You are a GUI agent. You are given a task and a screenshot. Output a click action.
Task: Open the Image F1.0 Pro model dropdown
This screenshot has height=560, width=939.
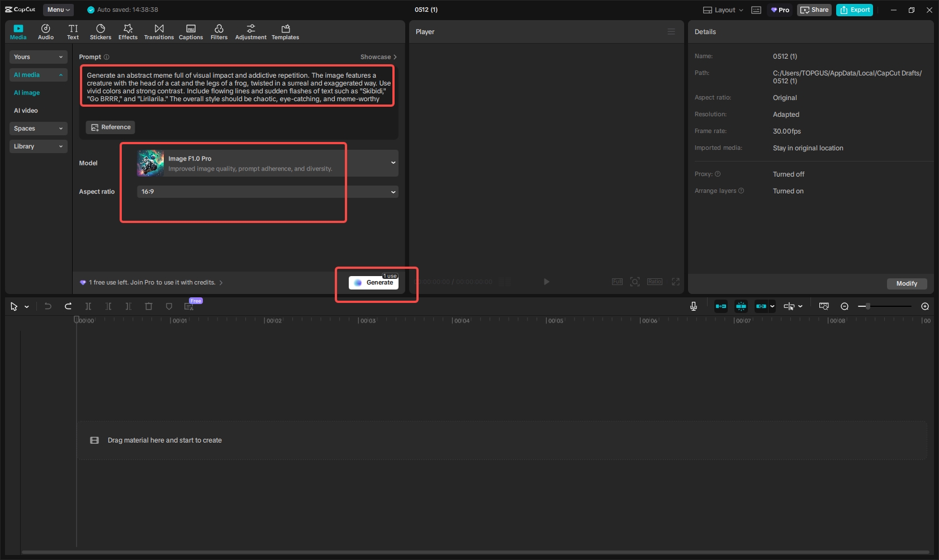tap(268, 163)
